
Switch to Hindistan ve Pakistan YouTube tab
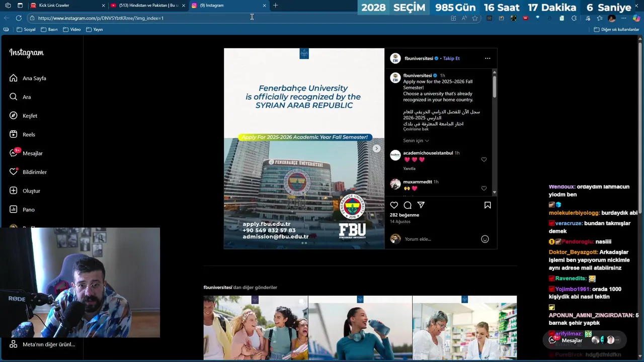point(148,6)
